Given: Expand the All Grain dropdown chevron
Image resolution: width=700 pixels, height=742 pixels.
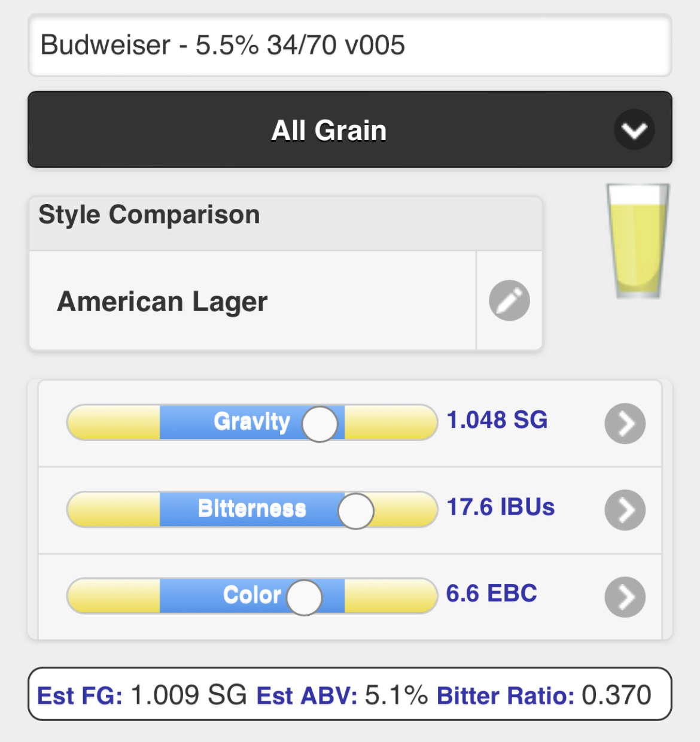Looking at the screenshot, I should 634,129.
